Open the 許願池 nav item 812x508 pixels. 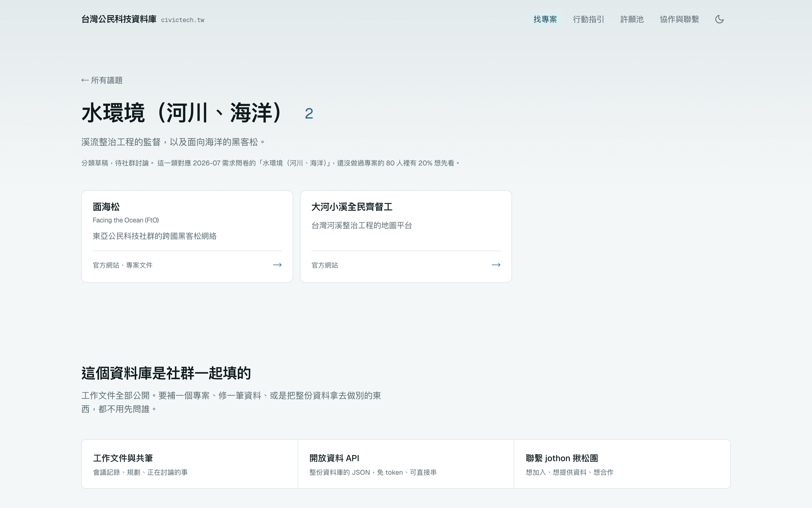632,19
